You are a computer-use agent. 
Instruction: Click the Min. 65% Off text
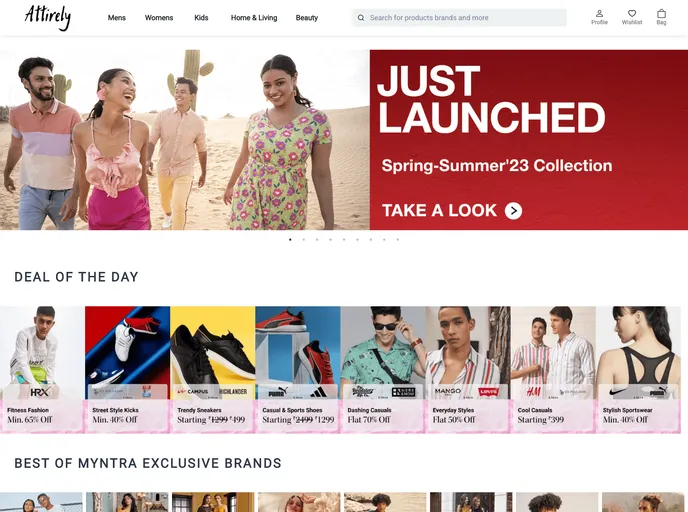30,420
